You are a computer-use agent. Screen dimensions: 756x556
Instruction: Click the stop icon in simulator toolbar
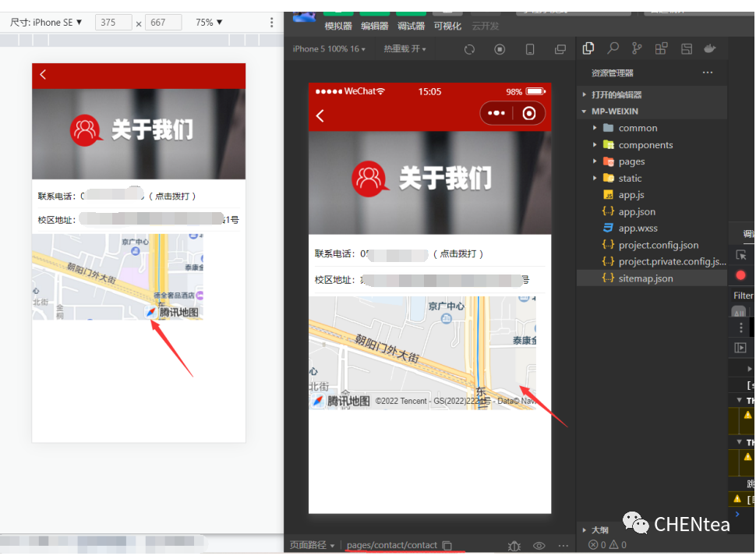point(500,49)
